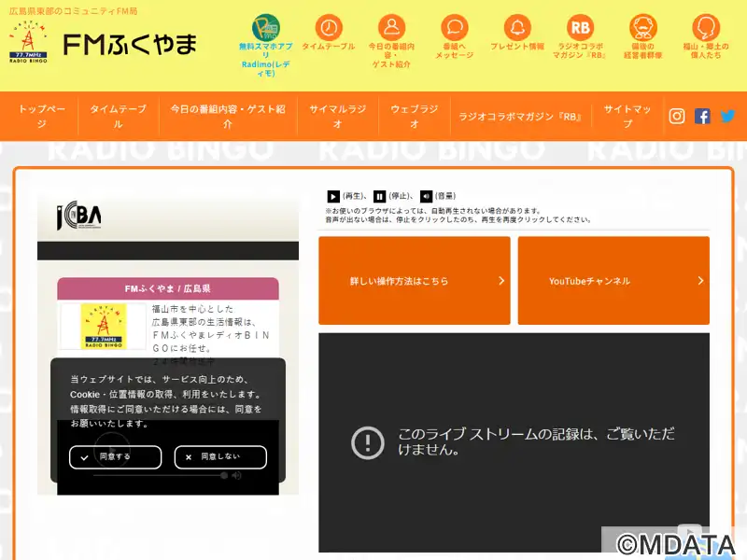This screenshot has height=560, width=747.
Task: Click the note starting ※お使いのブラウザによっては
Action: click(x=433, y=211)
